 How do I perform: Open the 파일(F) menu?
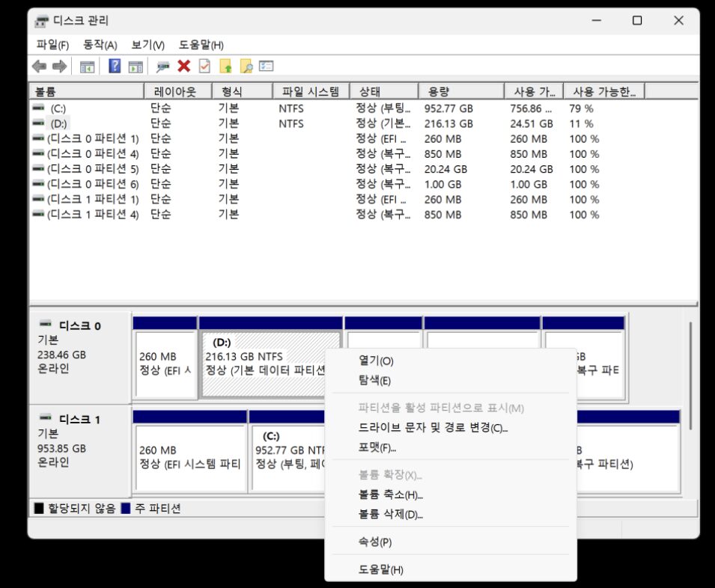point(52,45)
